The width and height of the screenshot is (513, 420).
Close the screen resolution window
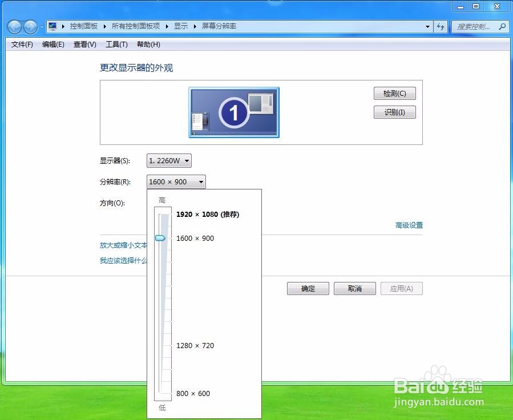pos(497,6)
